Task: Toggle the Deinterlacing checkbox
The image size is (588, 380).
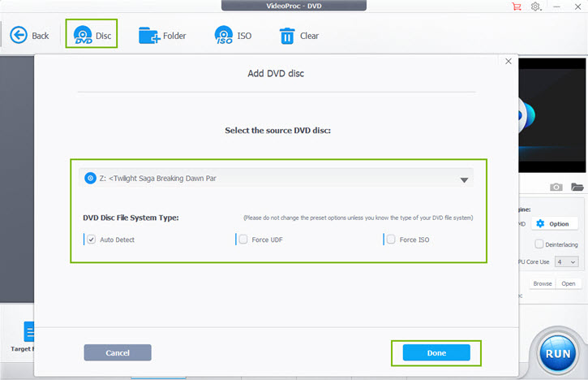Action: 539,244
